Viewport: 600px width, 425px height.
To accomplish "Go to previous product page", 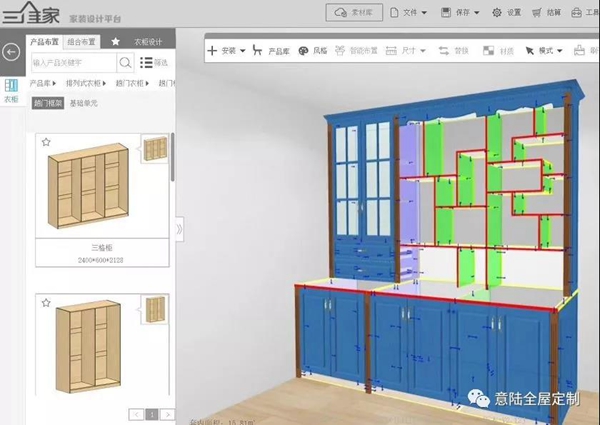I will pos(136,414).
